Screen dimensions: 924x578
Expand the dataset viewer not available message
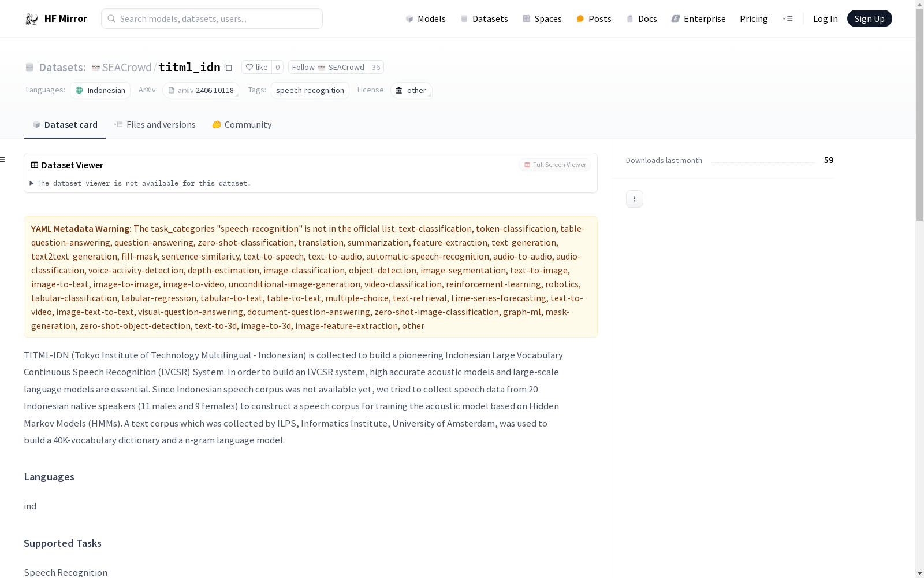(140, 183)
